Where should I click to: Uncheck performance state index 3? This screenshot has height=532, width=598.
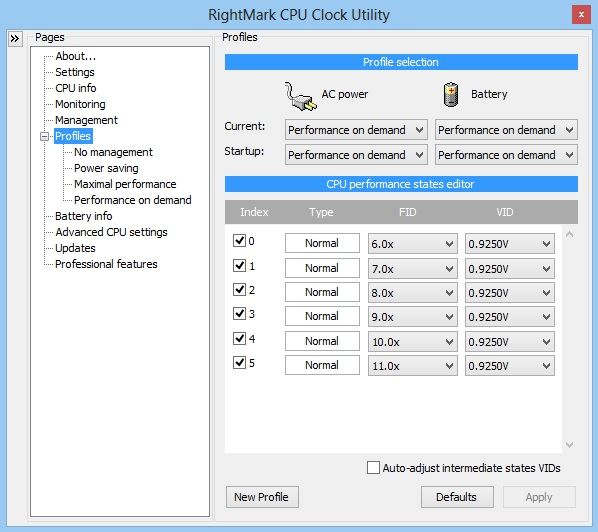tap(239, 313)
